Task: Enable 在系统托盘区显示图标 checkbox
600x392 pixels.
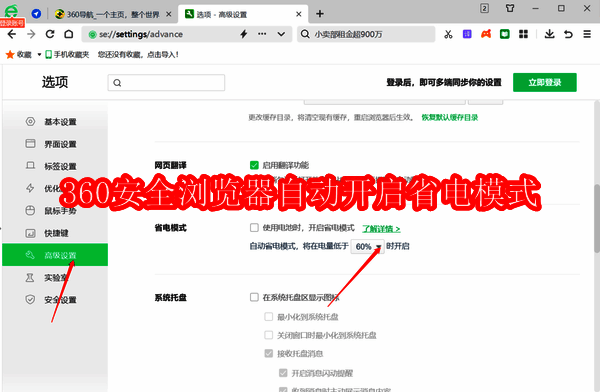Action: 254,297
